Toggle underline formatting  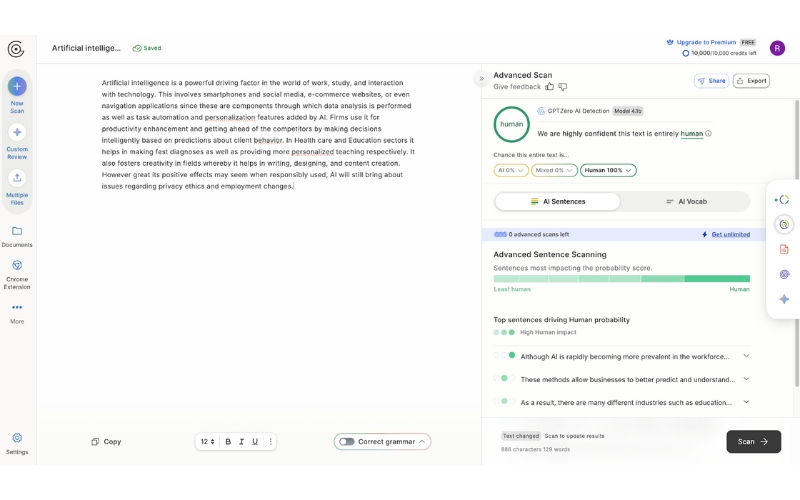[x=255, y=442]
